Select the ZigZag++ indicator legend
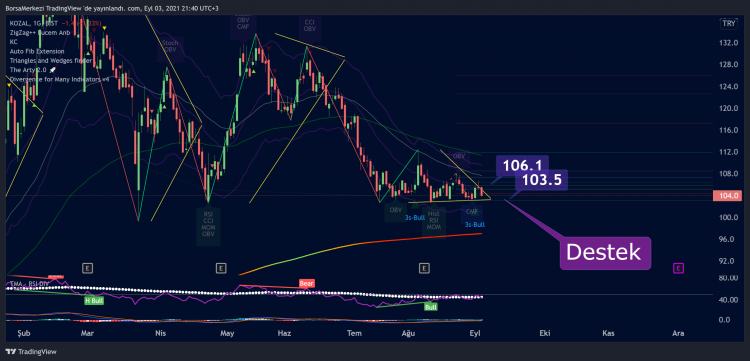Image resolution: width=750 pixels, height=361 pixels. 40,33
